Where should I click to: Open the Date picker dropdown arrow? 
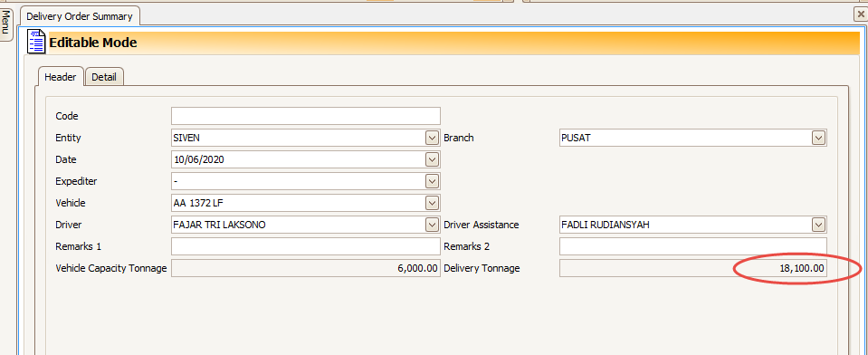(x=432, y=159)
